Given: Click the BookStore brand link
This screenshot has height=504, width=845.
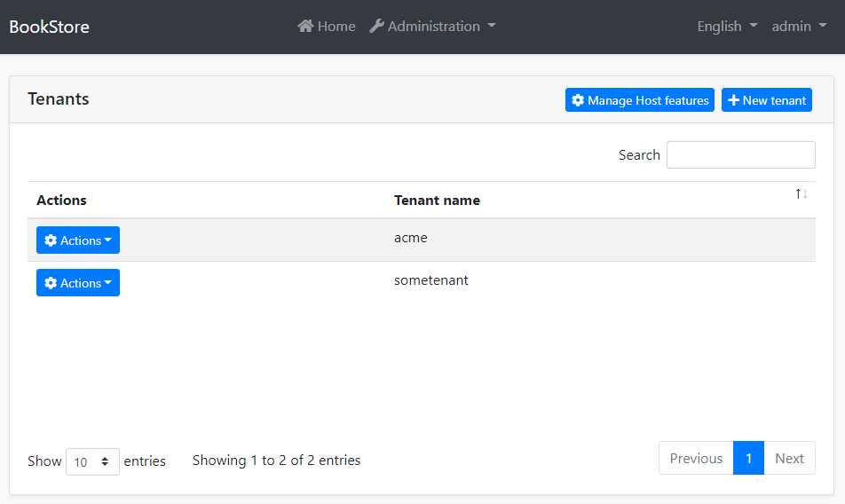Looking at the screenshot, I should [x=49, y=27].
